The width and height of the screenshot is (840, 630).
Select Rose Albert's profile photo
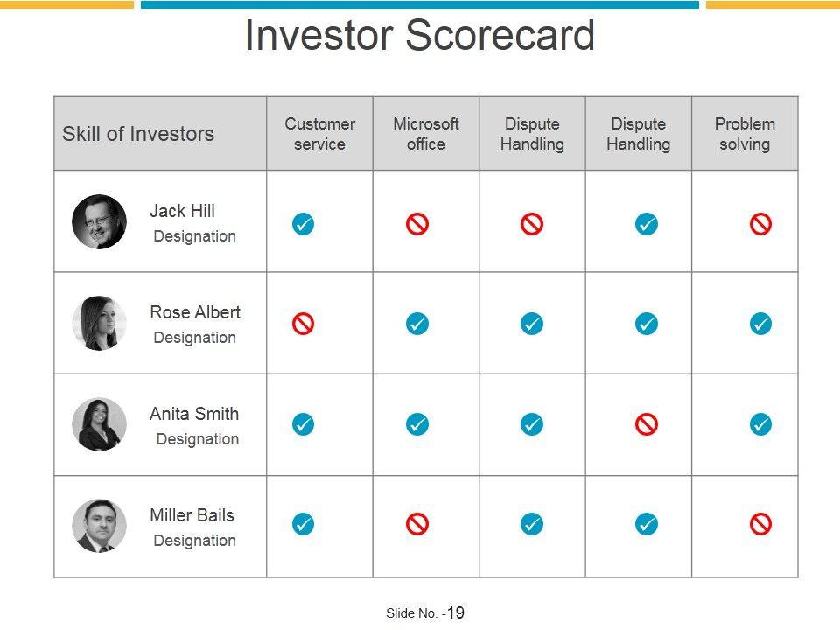[x=99, y=323]
